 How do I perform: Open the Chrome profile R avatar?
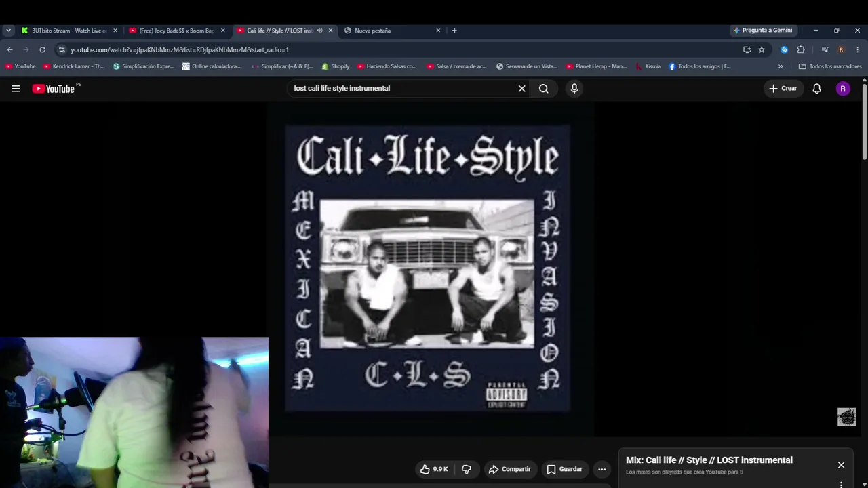(x=841, y=49)
